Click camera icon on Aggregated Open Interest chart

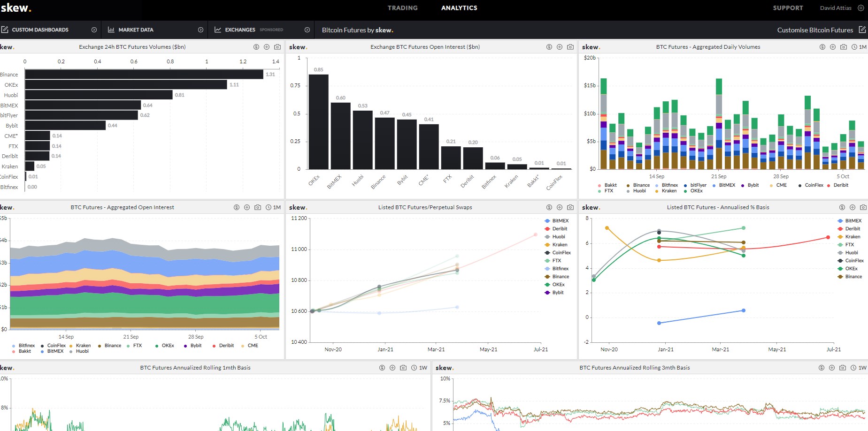pyautogui.click(x=258, y=207)
